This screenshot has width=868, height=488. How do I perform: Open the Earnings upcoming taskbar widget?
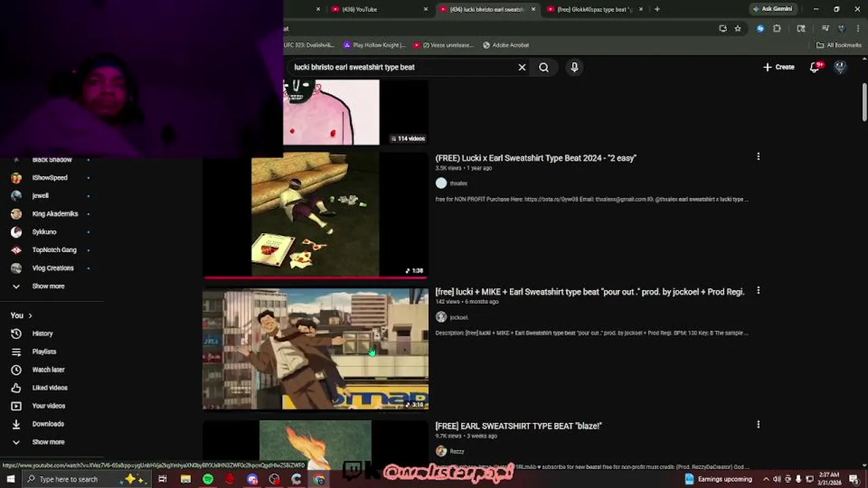(x=718, y=479)
